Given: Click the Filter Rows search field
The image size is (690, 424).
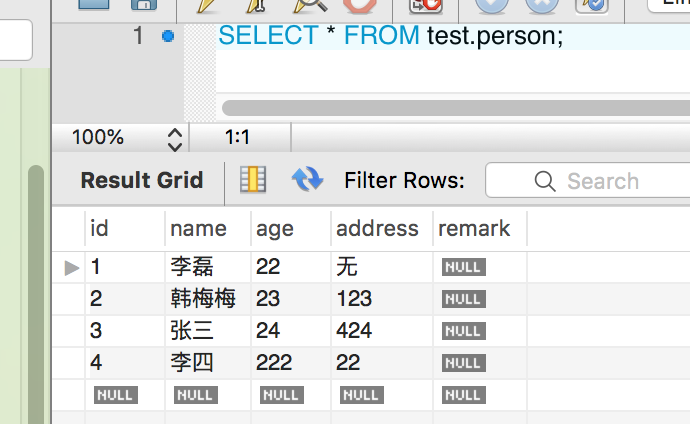Looking at the screenshot, I should 587,180.
